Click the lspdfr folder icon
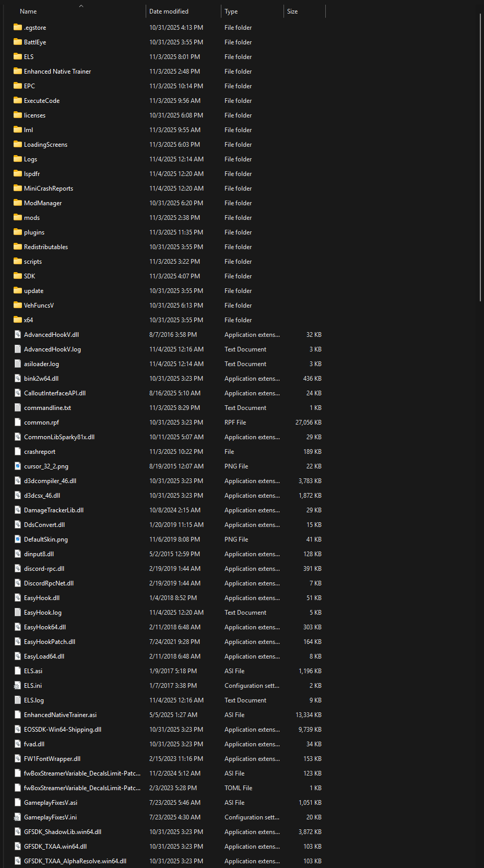The height and width of the screenshot is (868, 484). (18, 173)
